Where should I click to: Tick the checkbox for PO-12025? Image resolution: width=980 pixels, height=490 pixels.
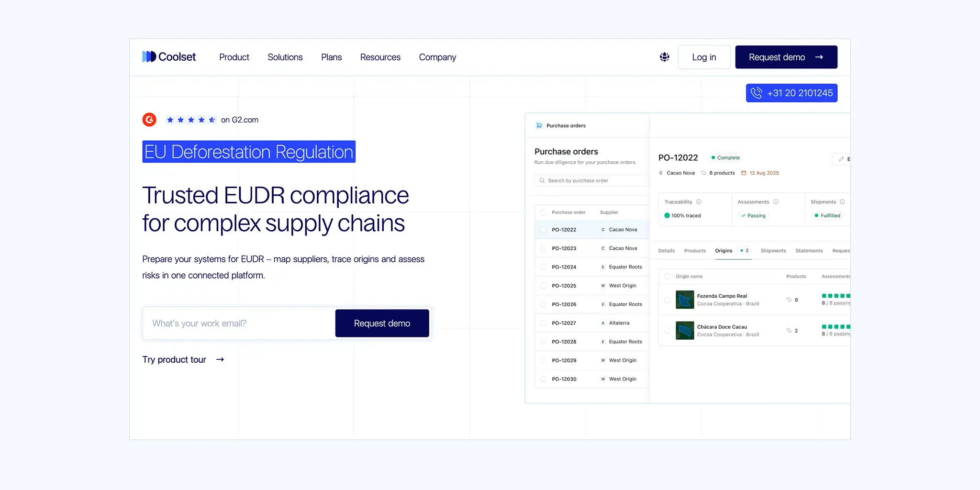543,286
